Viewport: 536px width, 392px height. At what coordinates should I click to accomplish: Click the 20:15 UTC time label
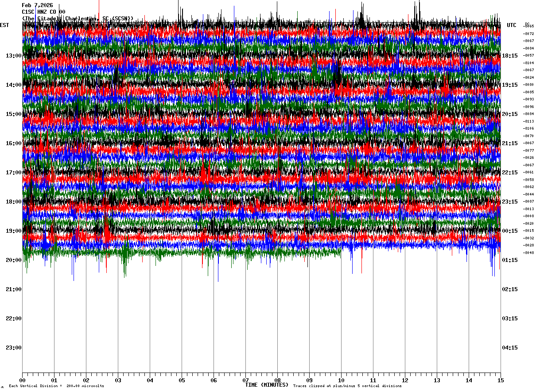(510, 114)
